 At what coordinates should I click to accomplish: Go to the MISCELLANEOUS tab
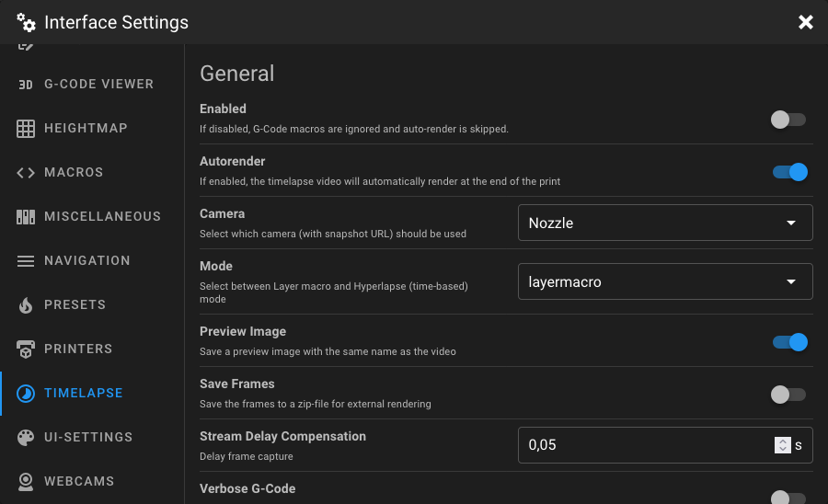[92, 216]
